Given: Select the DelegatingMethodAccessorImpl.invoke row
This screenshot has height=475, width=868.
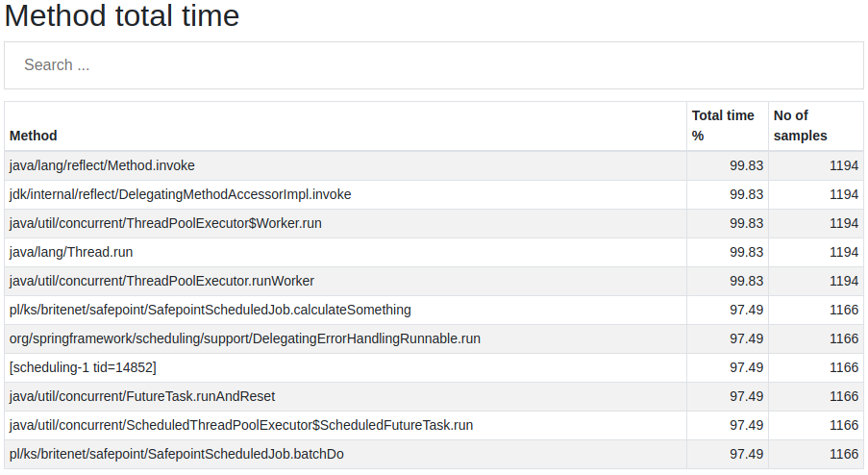Looking at the screenshot, I should point(434,194).
